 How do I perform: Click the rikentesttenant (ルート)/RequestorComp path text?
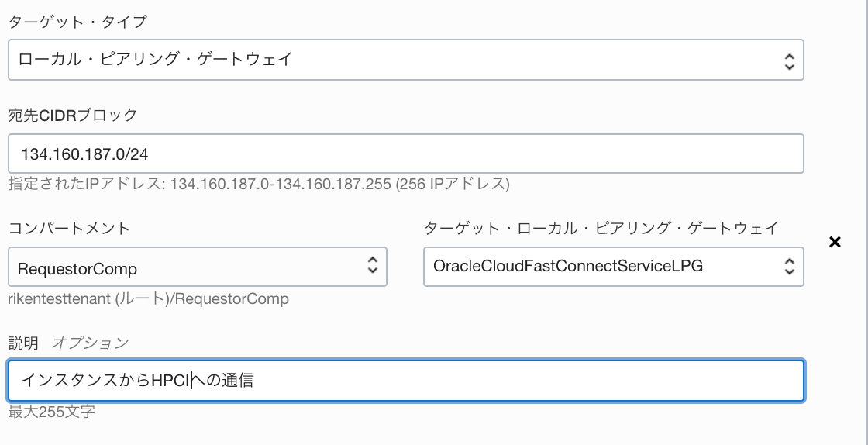(148, 299)
